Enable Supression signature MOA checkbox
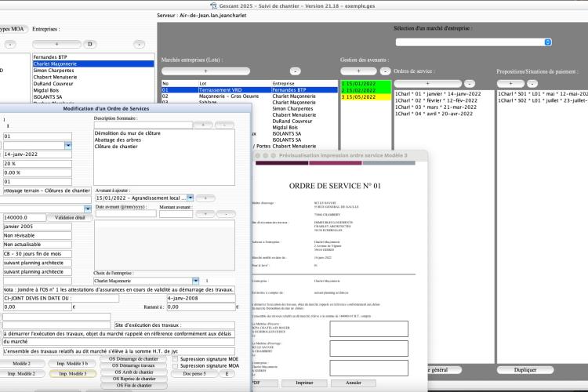Screen dimensions: 588x392 coord(175,366)
